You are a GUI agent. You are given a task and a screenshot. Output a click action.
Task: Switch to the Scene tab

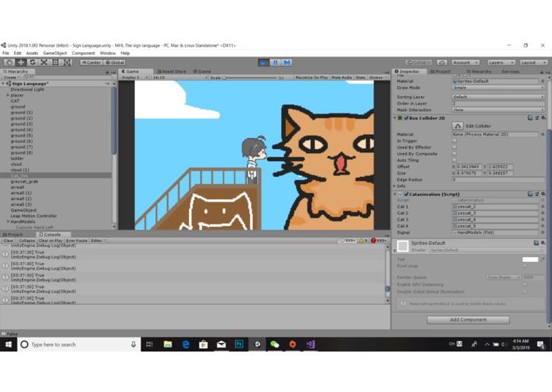click(202, 71)
